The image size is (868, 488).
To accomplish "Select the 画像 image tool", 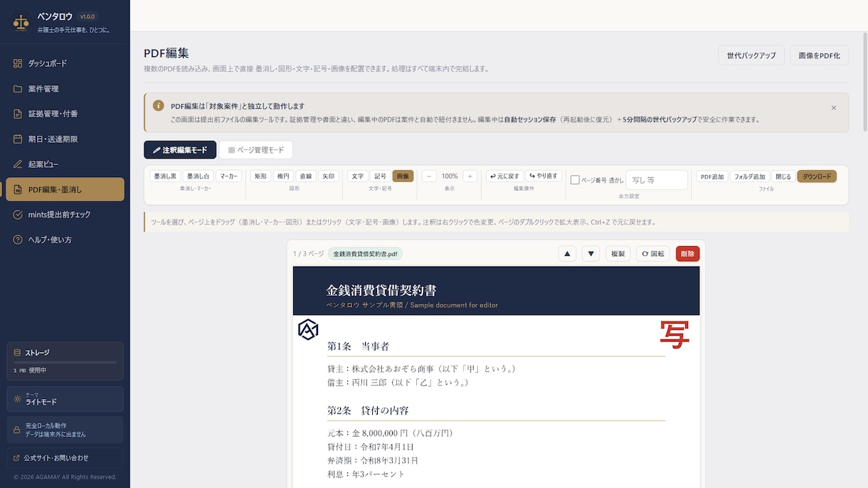I will click(403, 176).
